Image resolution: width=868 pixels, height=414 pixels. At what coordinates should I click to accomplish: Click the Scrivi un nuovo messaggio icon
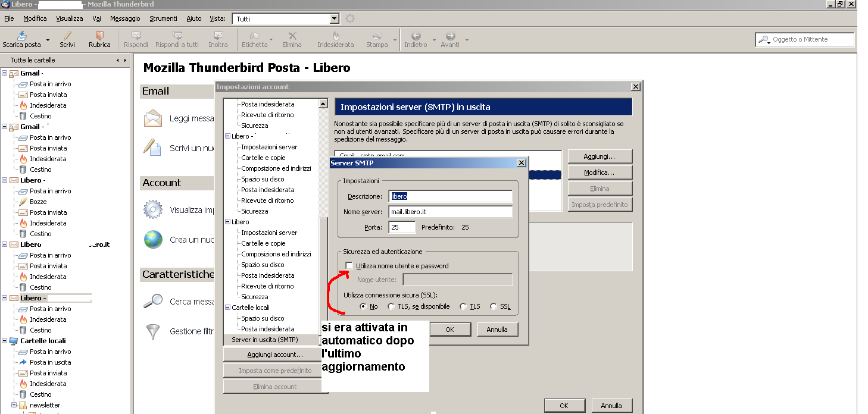pos(153,147)
